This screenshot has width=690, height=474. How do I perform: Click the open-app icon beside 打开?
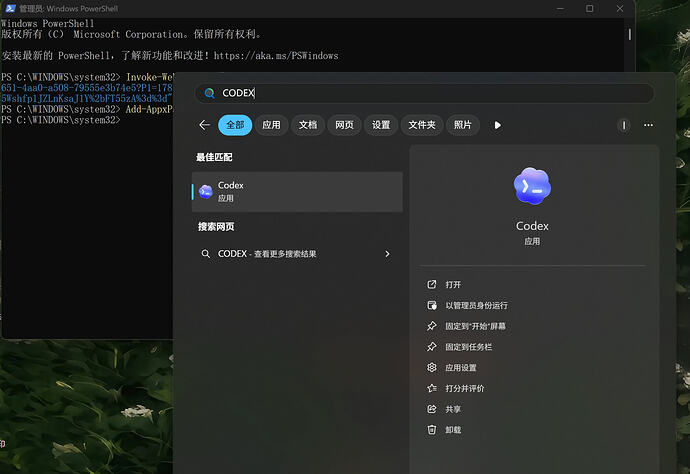tap(432, 284)
